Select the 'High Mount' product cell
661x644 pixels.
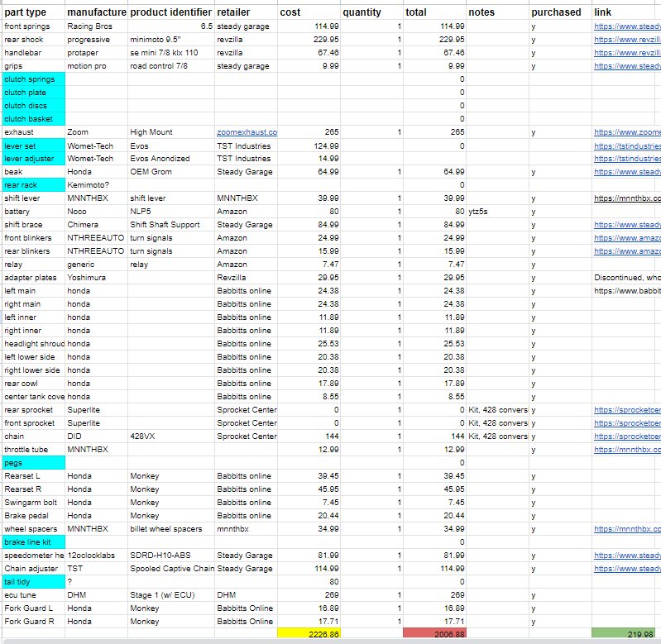point(171,132)
